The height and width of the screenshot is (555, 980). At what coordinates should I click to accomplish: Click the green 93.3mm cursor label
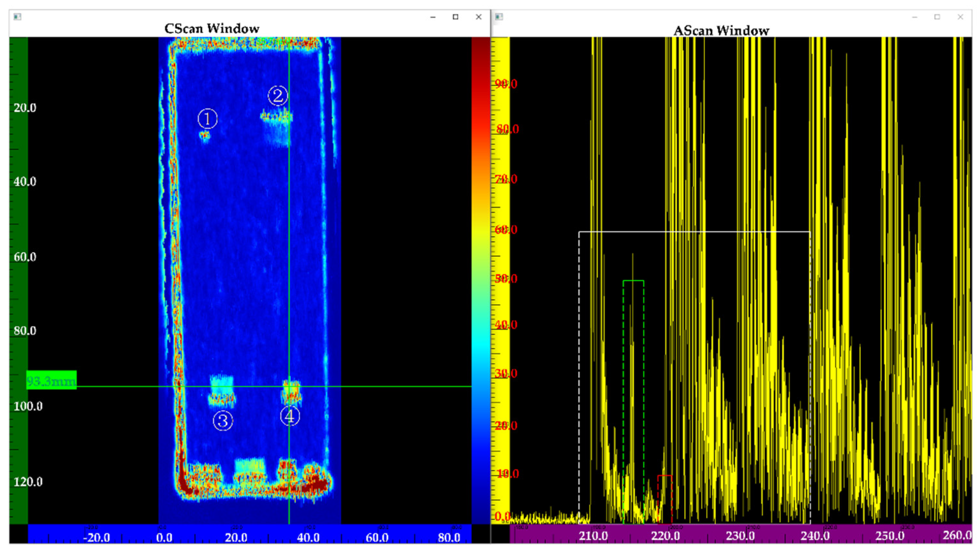[x=52, y=380]
